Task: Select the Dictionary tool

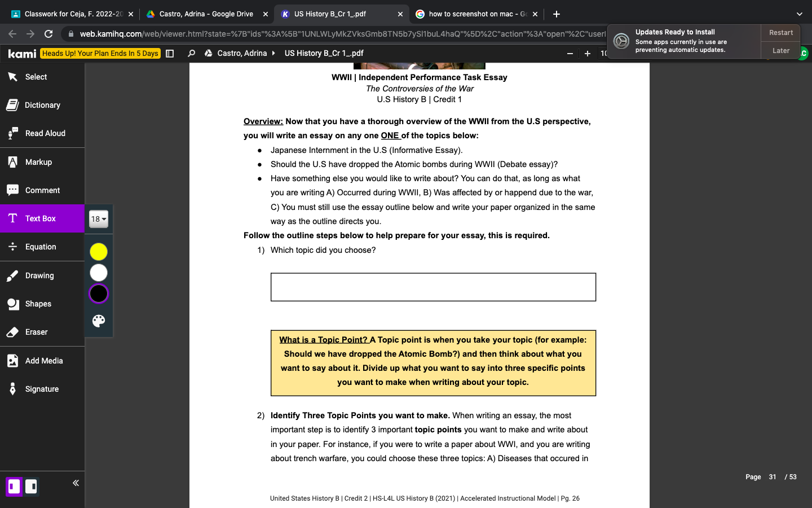Action: 42,105
